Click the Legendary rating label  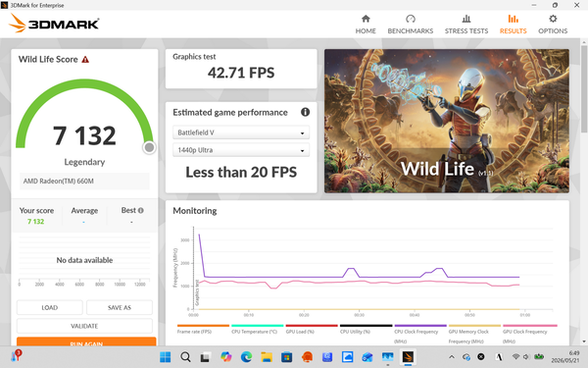(x=84, y=162)
